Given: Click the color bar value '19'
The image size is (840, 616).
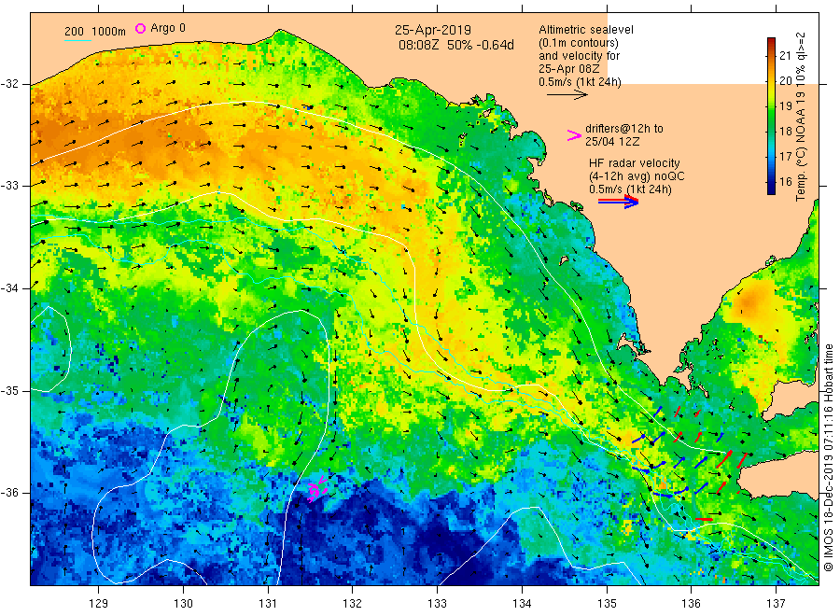Looking at the screenshot, I should click(785, 106).
